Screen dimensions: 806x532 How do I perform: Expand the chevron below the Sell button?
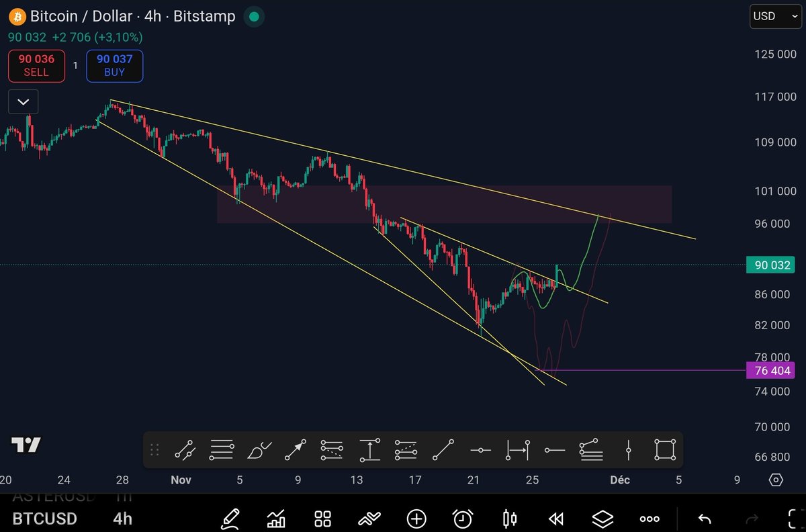tap(23, 101)
